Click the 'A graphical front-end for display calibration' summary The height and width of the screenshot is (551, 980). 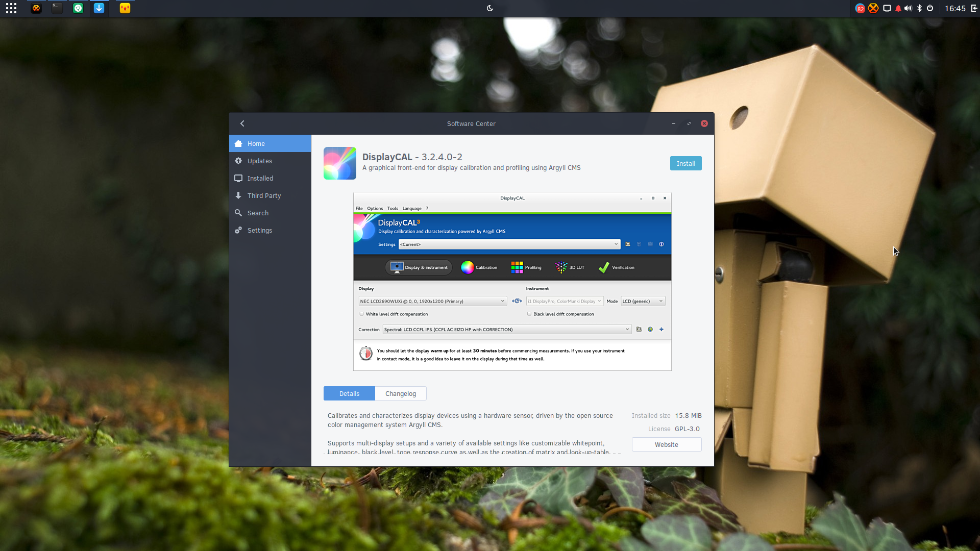pyautogui.click(x=472, y=167)
